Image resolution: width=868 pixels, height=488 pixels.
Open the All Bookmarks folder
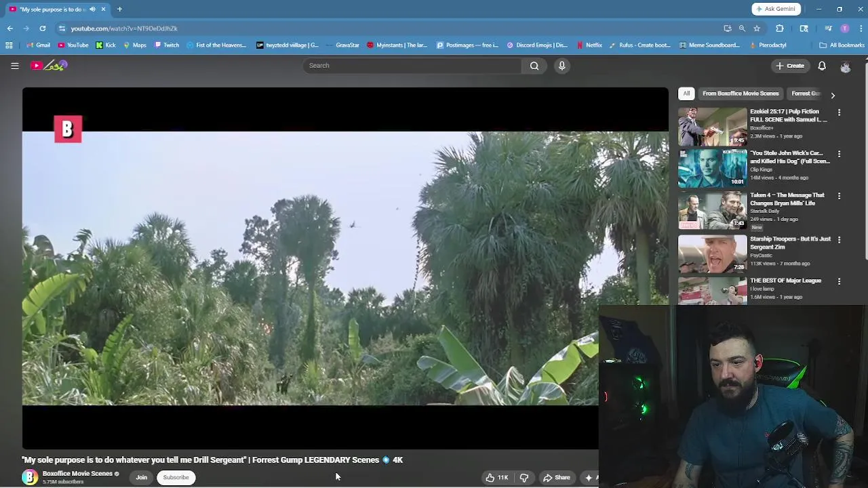[x=842, y=45]
